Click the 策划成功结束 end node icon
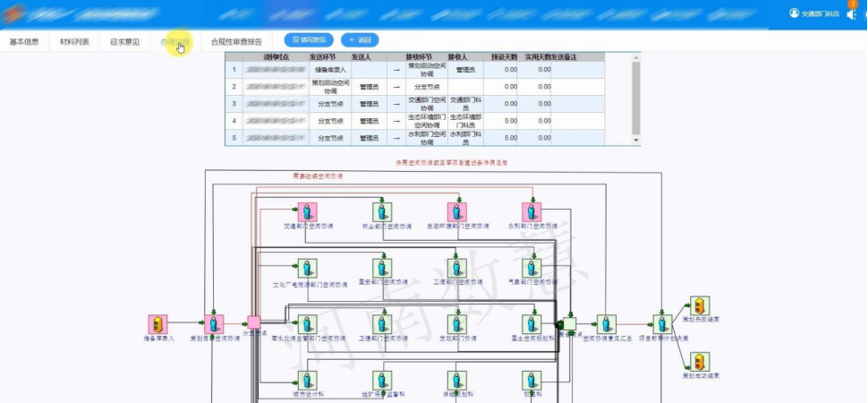Viewport: 868px width, 403px height. (700, 361)
